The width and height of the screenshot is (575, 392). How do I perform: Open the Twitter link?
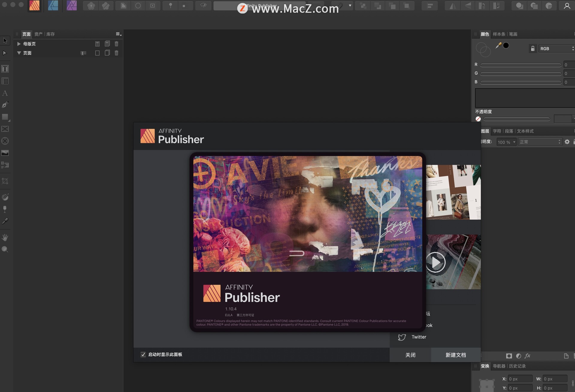pos(419,337)
